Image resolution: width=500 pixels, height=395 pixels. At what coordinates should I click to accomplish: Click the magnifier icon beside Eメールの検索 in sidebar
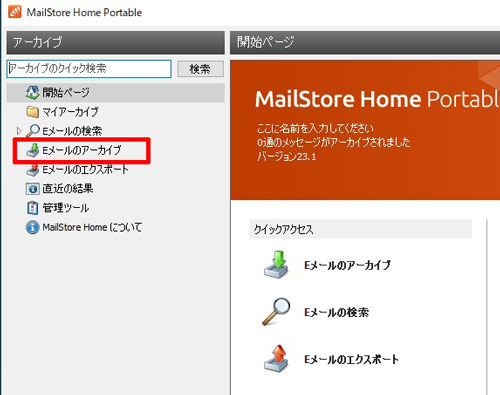[x=33, y=131]
